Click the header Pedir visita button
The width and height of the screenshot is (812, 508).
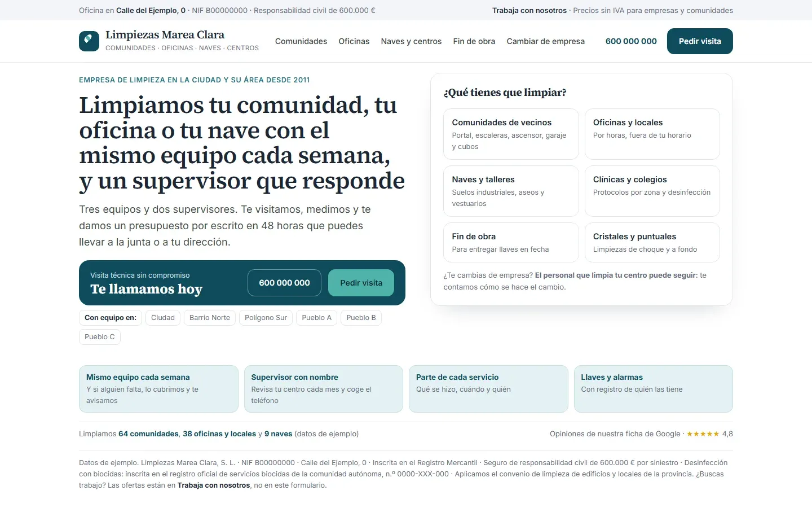[700, 41]
